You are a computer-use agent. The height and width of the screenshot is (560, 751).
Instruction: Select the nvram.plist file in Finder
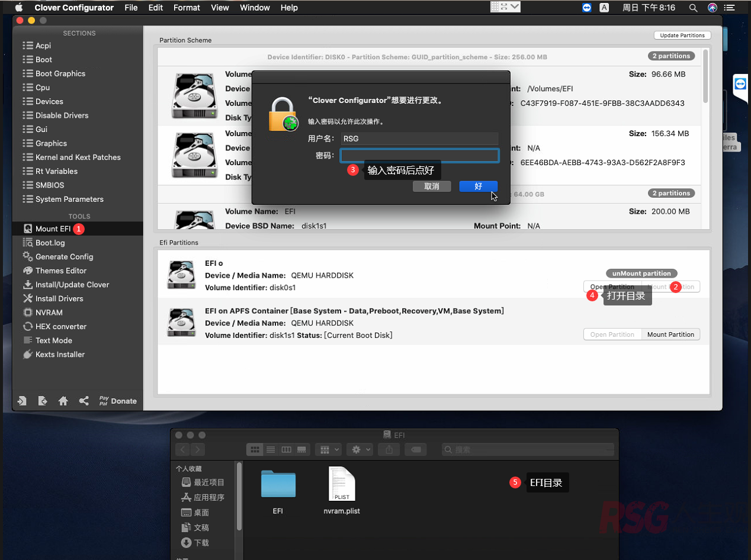tap(342, 491)
